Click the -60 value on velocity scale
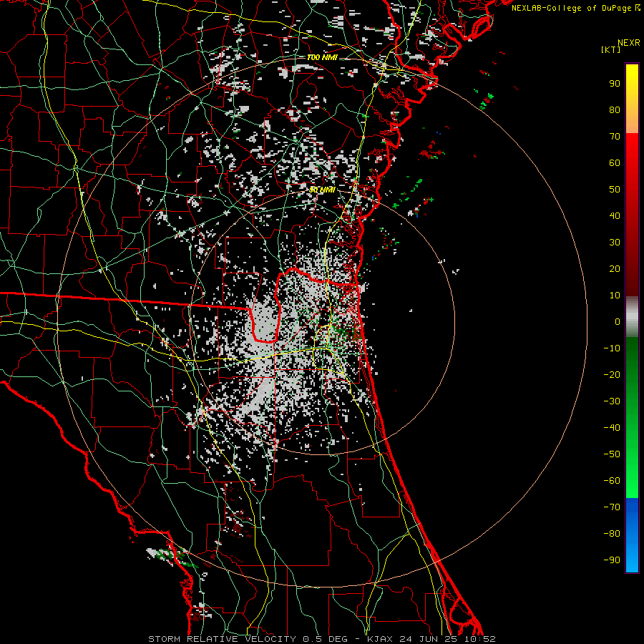This screenshot has height=644, width=644. [612, 481]
